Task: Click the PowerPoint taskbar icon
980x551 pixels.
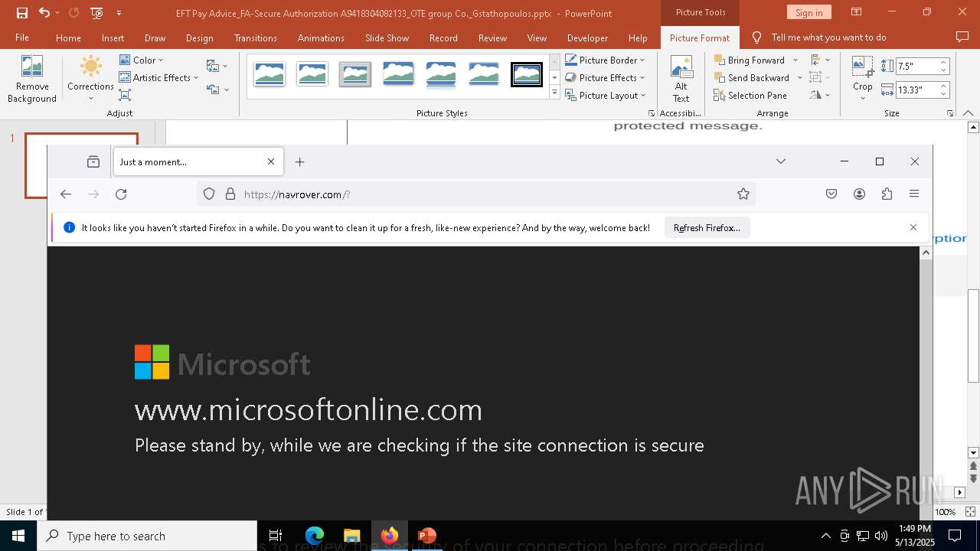Action: (426, 536)
